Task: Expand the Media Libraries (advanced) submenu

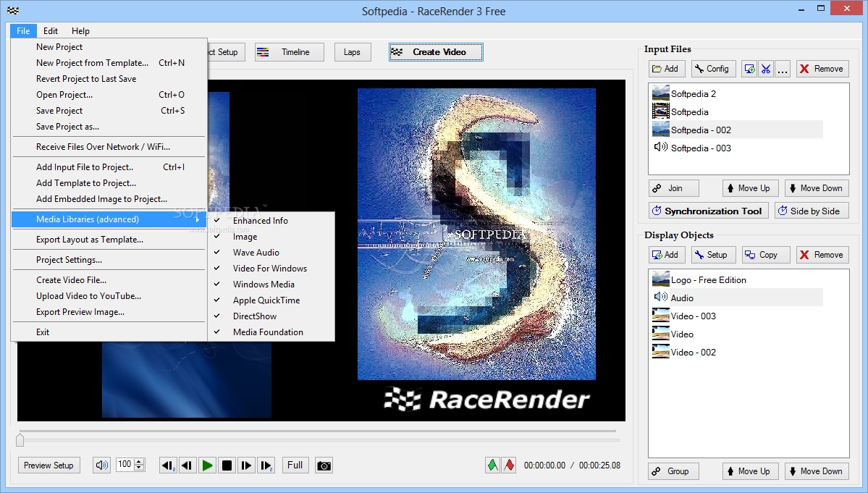Action: (x=109, y=219)
